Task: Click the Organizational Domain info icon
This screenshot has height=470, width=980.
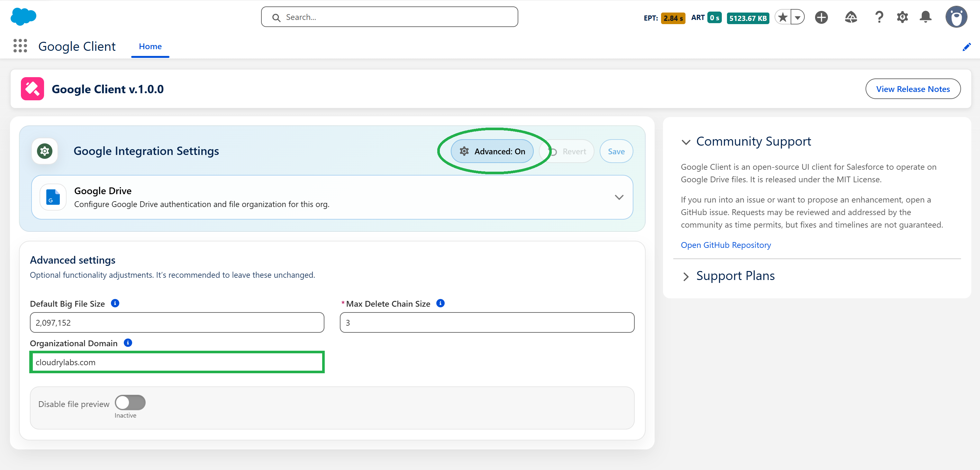Action: point(128,343)
